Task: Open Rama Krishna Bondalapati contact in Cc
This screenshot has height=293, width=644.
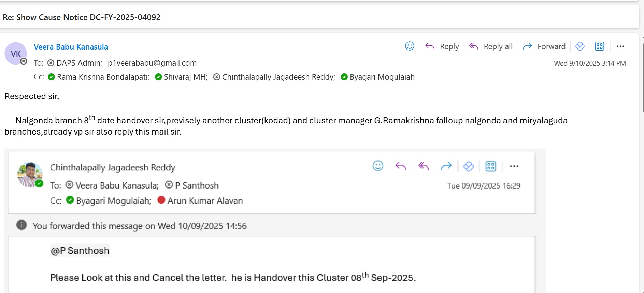Action: pyautogui.click(x=103, y=77)
